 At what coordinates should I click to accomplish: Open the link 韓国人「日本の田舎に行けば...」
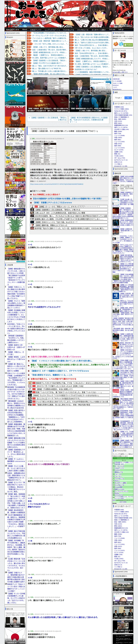(x=70, y=366)
